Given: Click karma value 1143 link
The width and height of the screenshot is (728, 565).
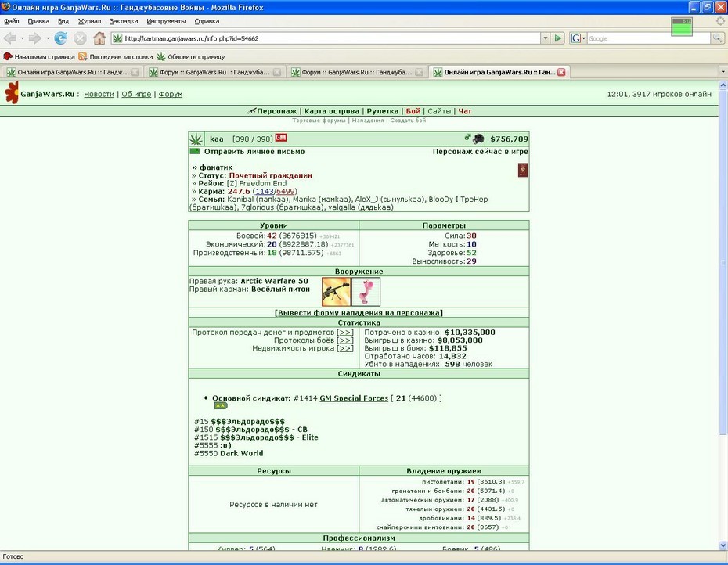Looking at the screenshot, I should [x=265, y=191].
